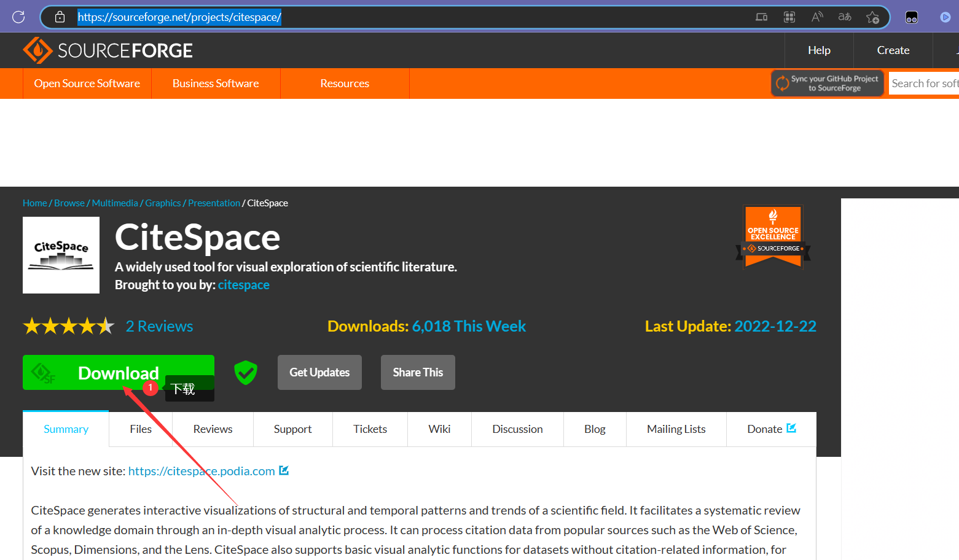Open the Create link in the header
This screenshot has width=959, height=560.
[893, 50]
